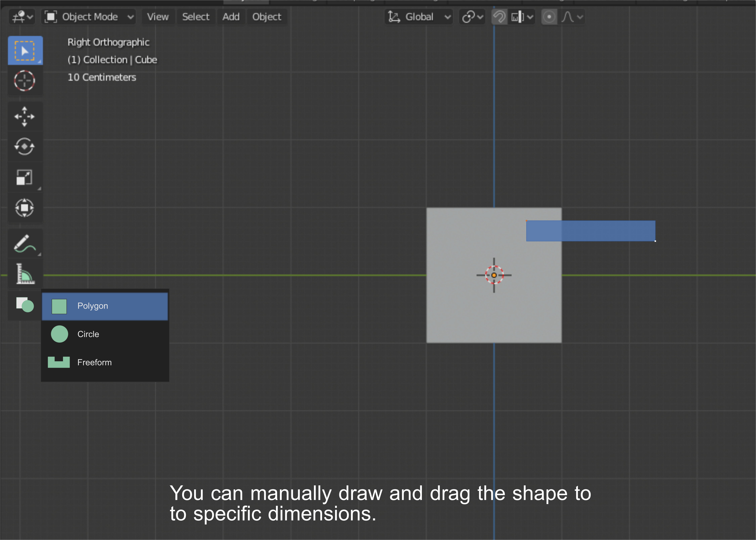Choose Freeform from the shape flyout
This screenshot has width=756, height=540.
coord(105,362)
